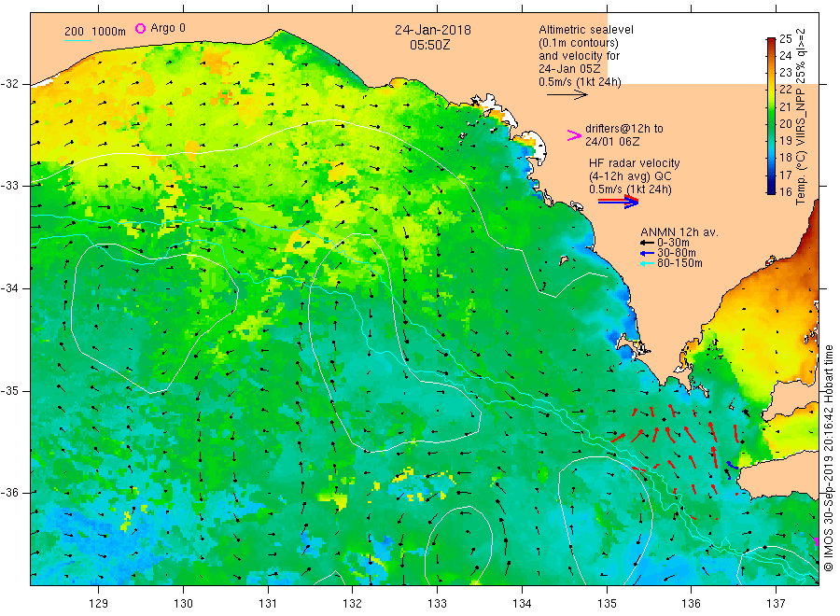Click the blue 30-80m ANMN arrow

click(647, 253)
